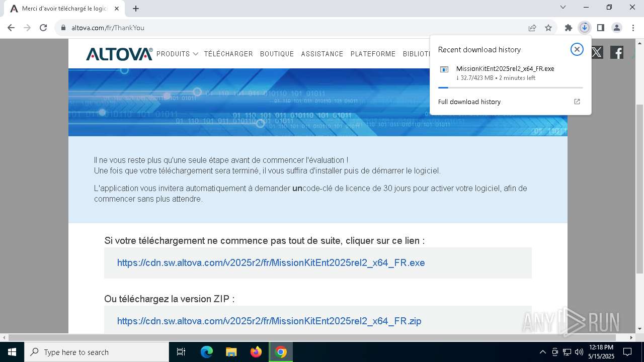Image resolution: width=644 pixels, height=362 pixels.
Task: Click '32.7/423 MB • 2 minutes left' status
Action: tap(496, 78)
